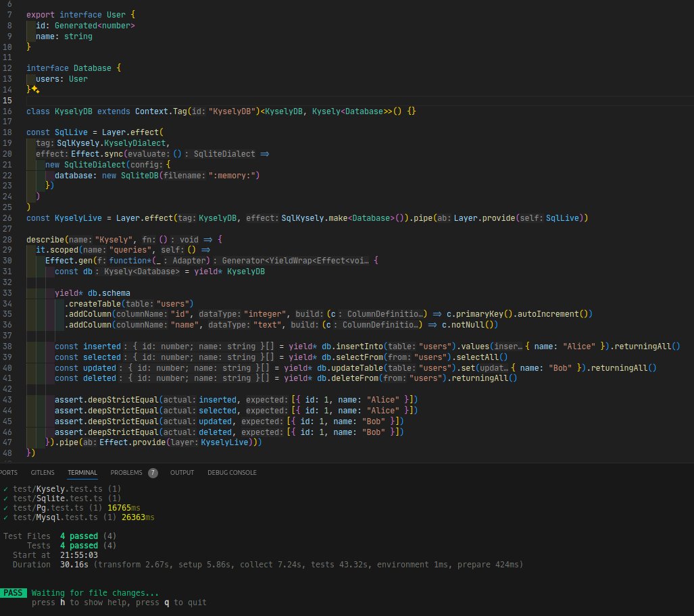Click the problems count badge 7
This screenshot has height=616, width=694.
(153, 473)
